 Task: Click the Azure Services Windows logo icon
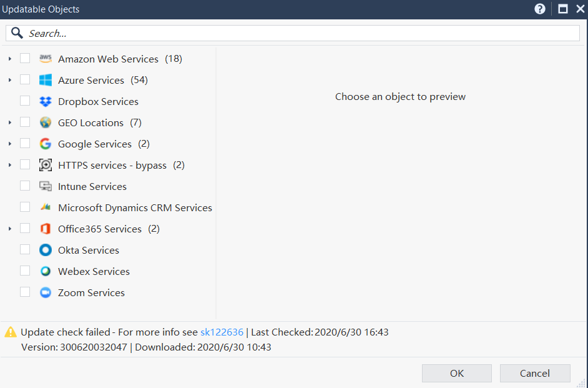pyautogui.click(x=45, y=80)
